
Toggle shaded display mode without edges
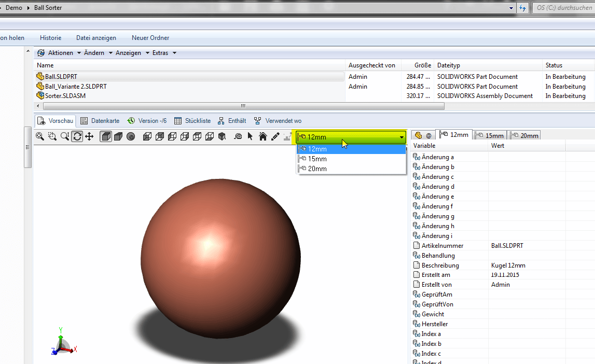tap(118, 136)
